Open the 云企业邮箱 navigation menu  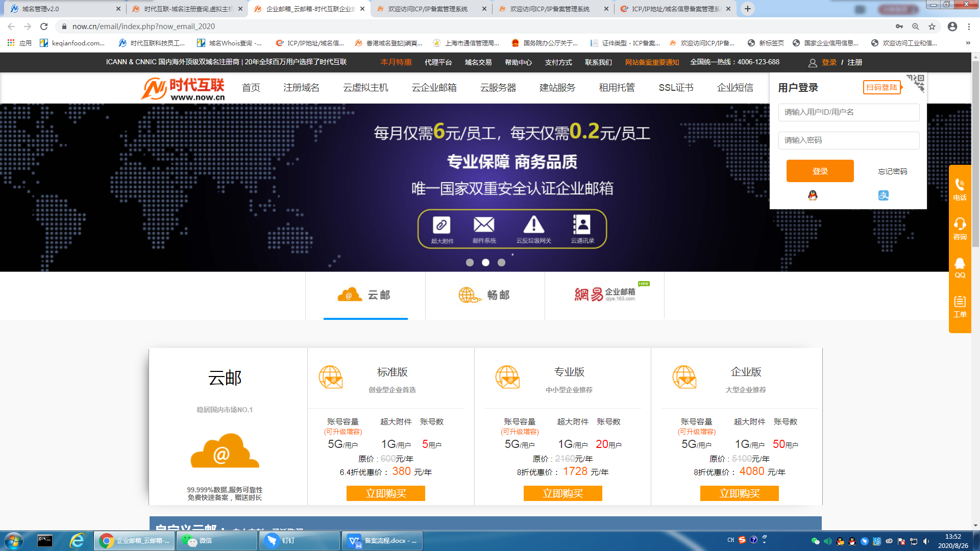[x=434, y=88]
